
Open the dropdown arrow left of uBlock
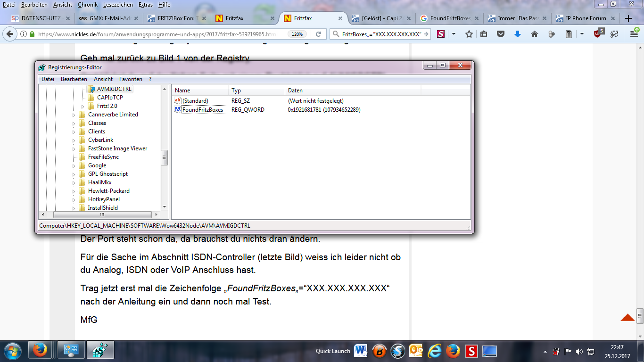point(582,34)
